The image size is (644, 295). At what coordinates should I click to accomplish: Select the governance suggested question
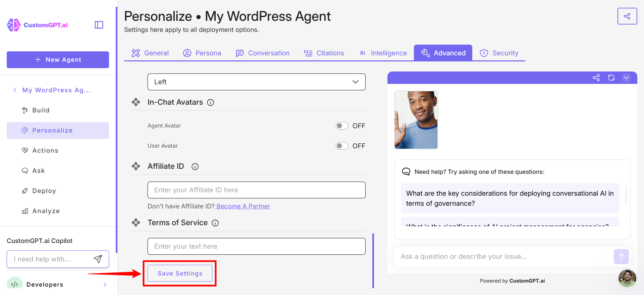point(510,198)
